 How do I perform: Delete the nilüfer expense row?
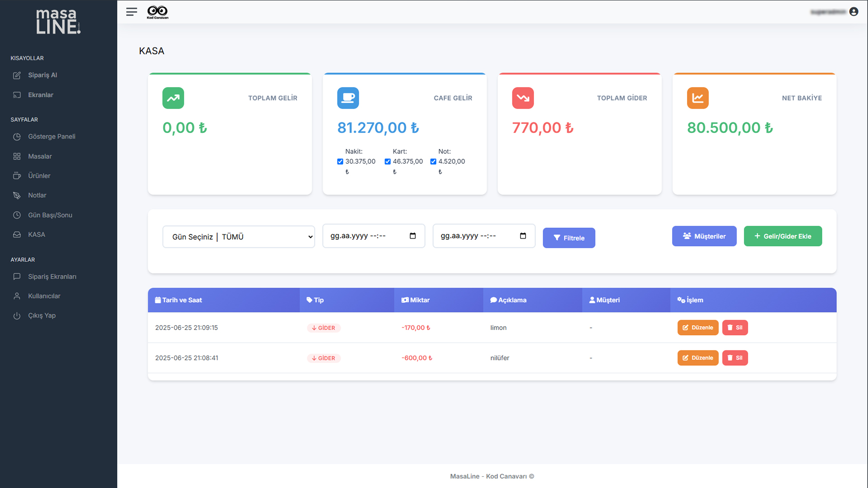coord(735,358)
